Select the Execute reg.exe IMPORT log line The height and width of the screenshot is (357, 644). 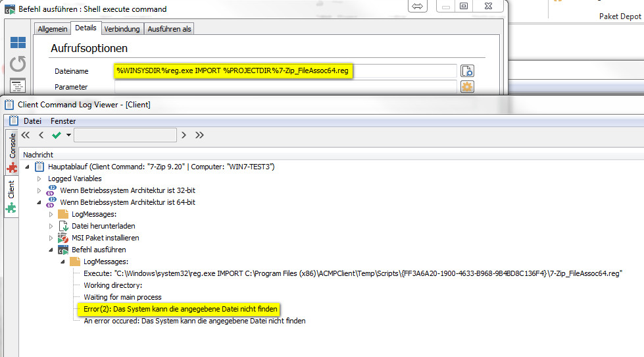click(353, 273)
